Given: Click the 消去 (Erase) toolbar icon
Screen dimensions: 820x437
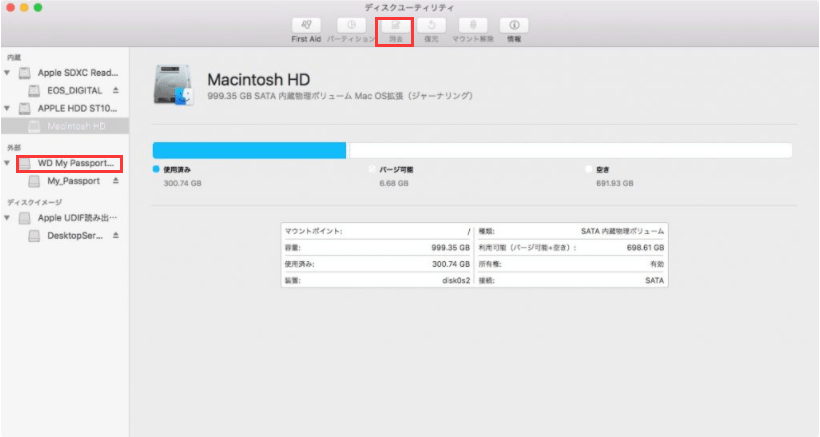Looking at the screenshot, I should (x=394, y=25).
